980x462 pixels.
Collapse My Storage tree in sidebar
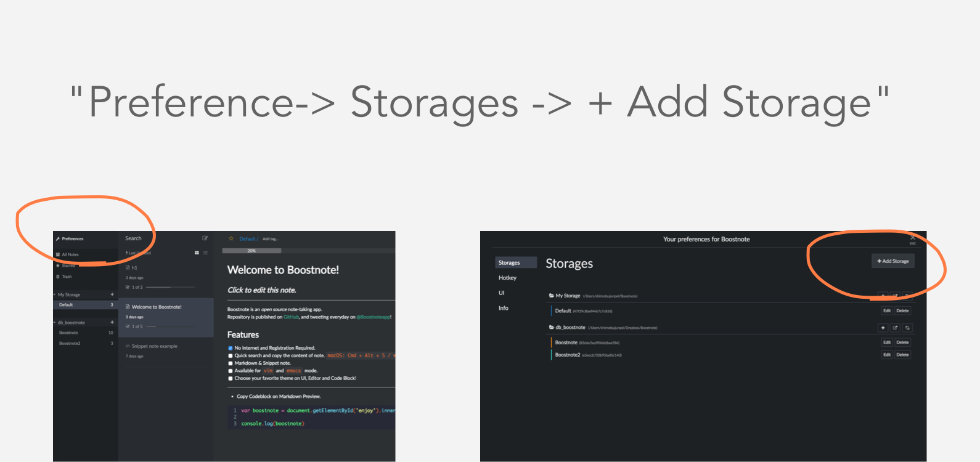55,294
